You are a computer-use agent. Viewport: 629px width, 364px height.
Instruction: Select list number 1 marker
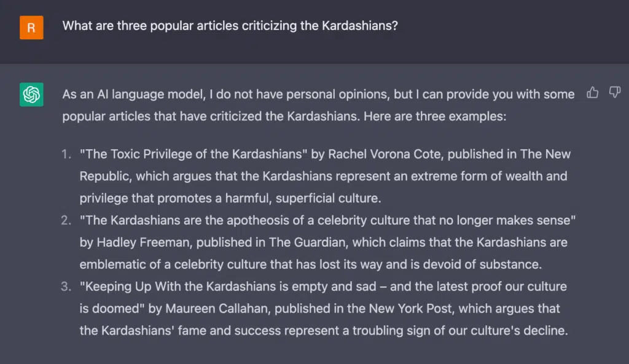tap(66, 154)
